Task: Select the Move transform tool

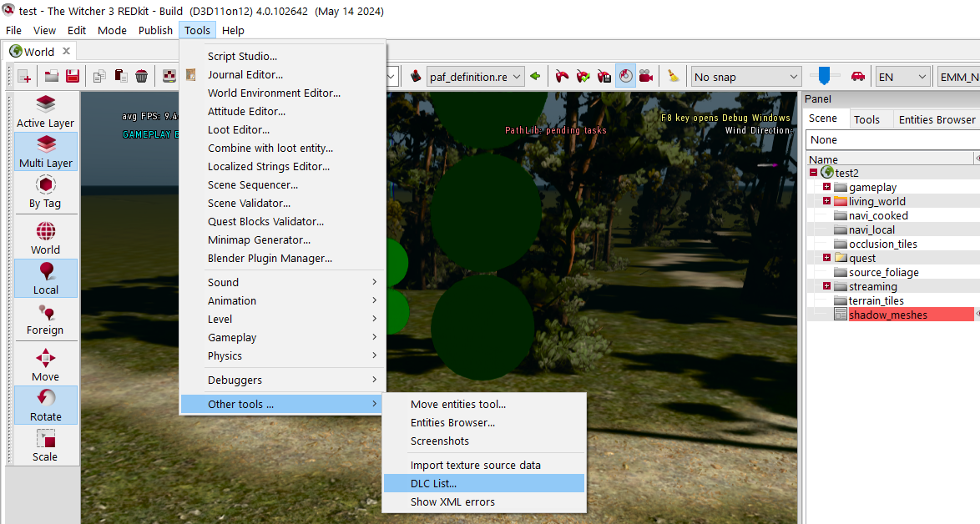Action: tap(46, 365)
